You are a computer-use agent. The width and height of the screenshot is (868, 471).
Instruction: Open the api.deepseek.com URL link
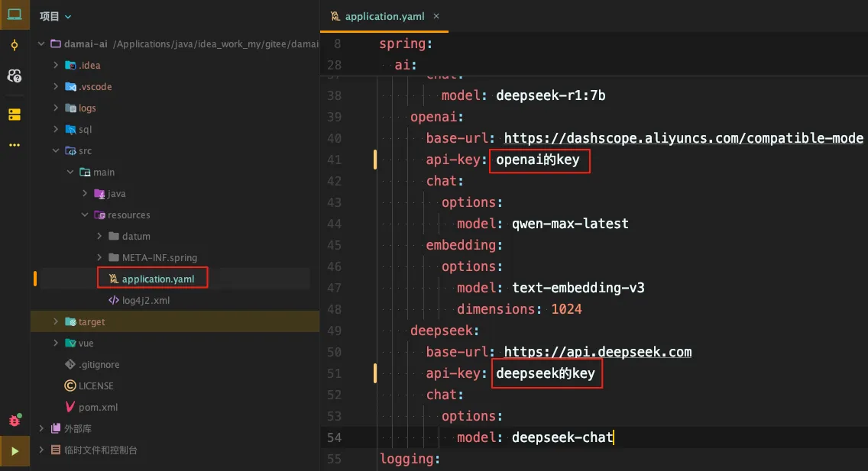pos(598,352)
